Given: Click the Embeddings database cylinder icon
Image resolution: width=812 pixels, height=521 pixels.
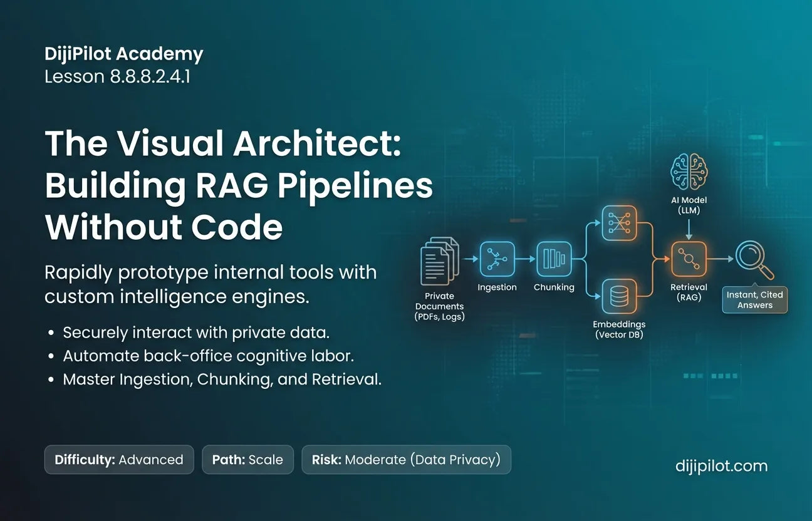Looking at the screenshot, I should [619, 296].
